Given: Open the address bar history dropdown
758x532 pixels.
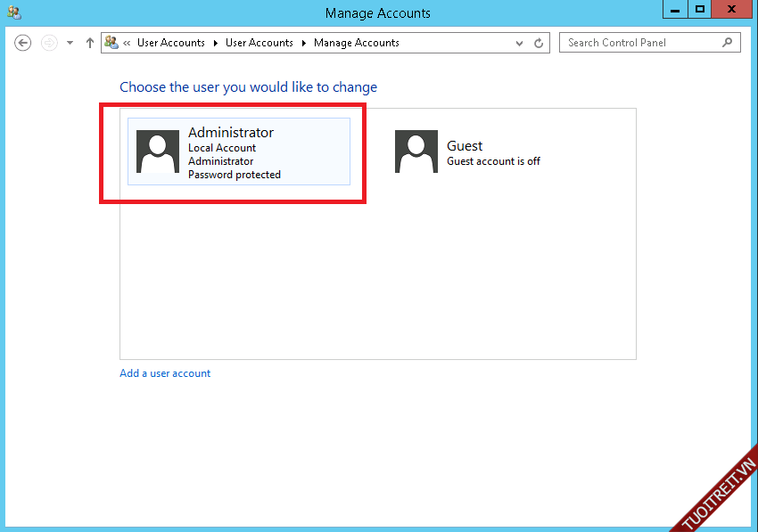Looking at the screenshot, I should [x=520, y=43].
